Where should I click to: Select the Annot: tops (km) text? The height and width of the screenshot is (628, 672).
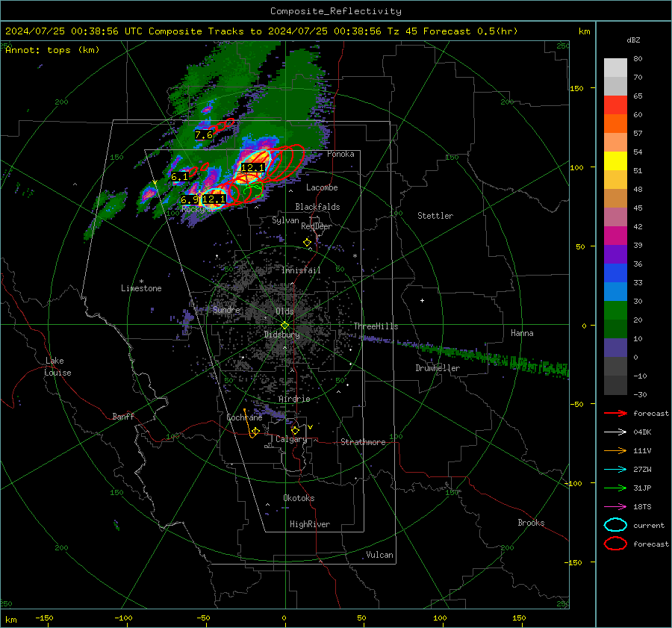pyautogui.click(x=52, y=50)
